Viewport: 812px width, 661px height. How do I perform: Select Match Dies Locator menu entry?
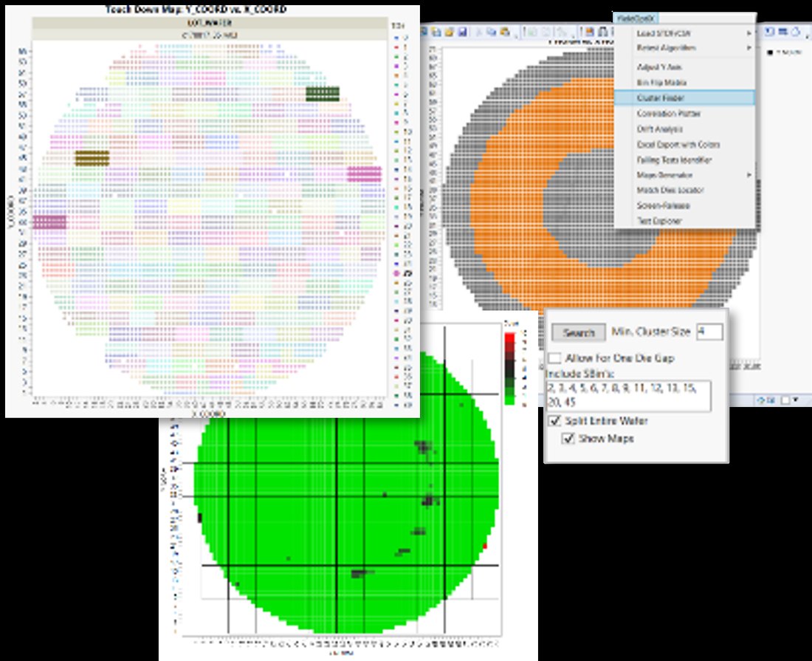tap(670, 190)
